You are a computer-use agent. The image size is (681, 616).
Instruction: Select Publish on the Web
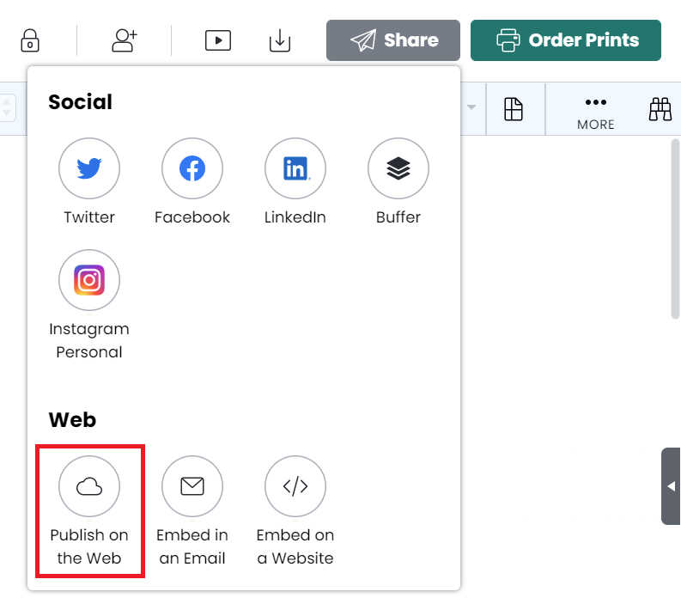pyautogui.click(x=89, y=487)
